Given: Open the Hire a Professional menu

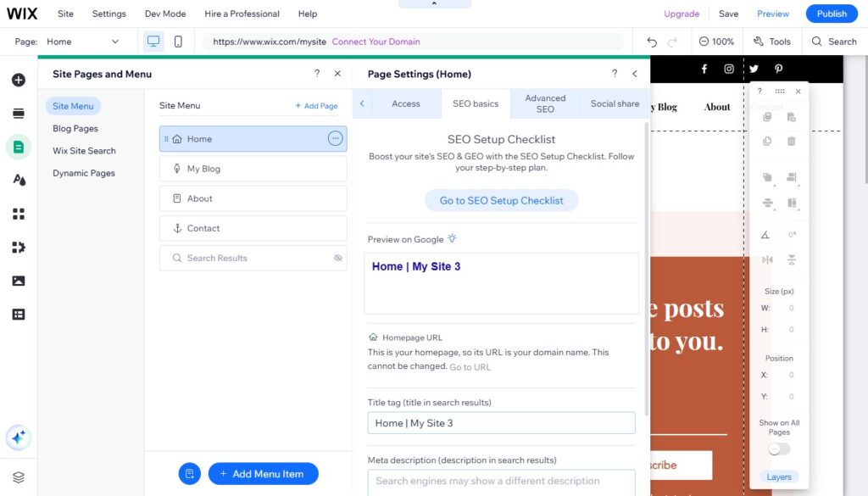Looking at the screenshot, I should coord(242,14).
